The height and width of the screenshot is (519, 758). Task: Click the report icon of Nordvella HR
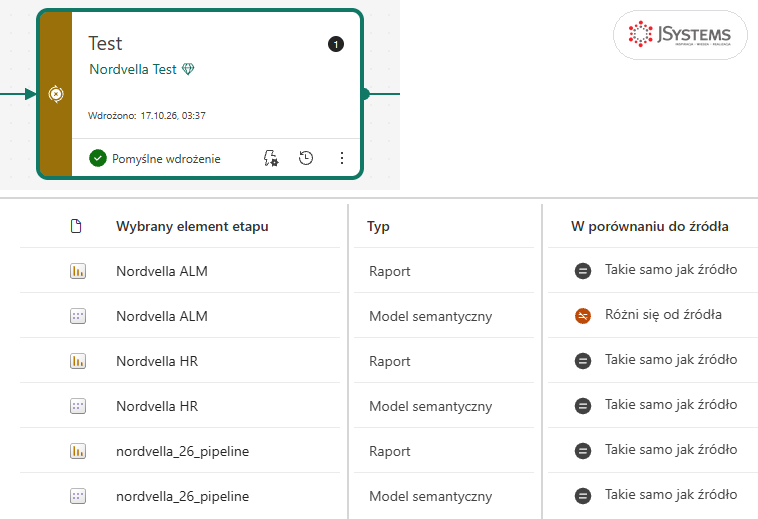pyautogui.click(x=78, y=361)
